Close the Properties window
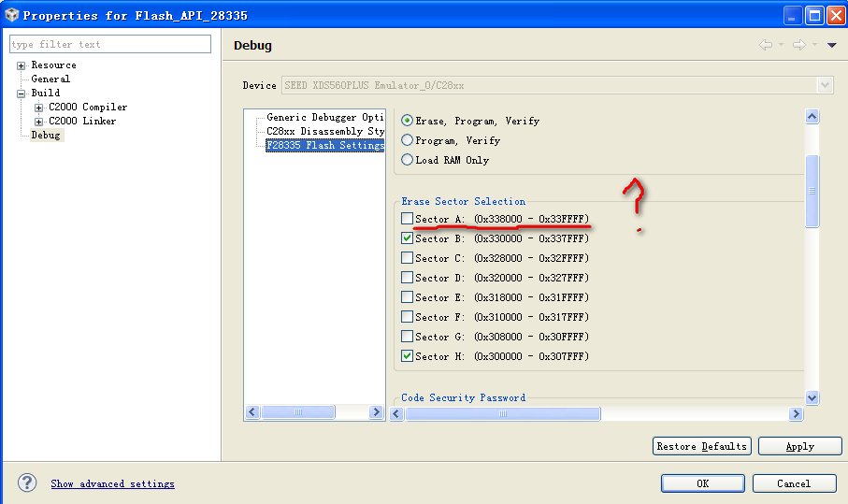848x504 pixels. (x=836, y=15)
